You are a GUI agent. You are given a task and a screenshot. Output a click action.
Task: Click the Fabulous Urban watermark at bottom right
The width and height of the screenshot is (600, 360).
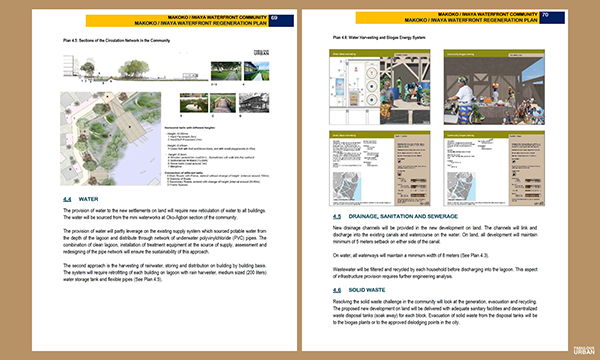[584, 350]
